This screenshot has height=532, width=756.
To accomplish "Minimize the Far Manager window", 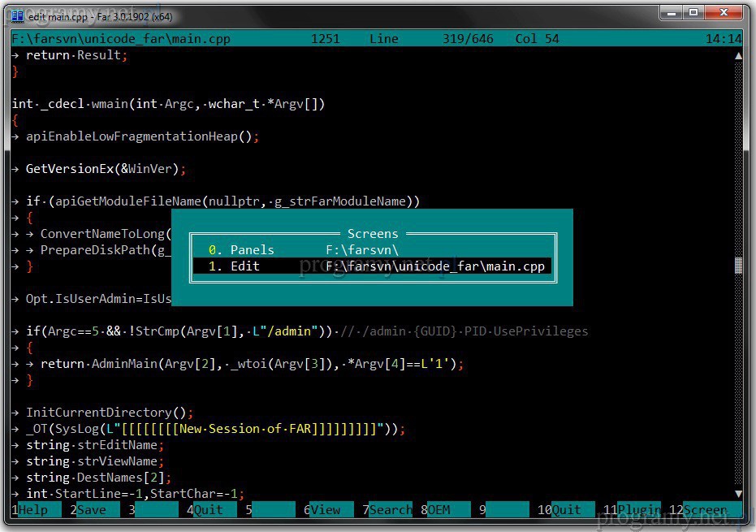I will coord(671,13).
